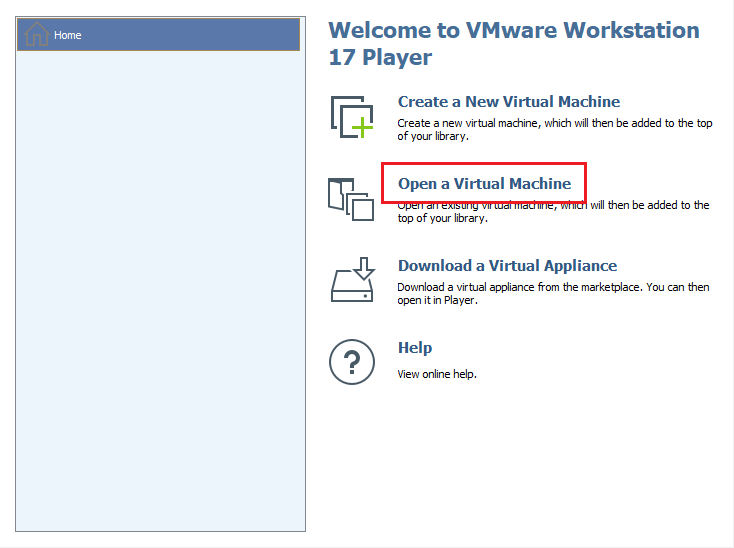Click the Download Virtual Appliance drive icon
This screenshot has width=734, height=548.
(352, 279)
